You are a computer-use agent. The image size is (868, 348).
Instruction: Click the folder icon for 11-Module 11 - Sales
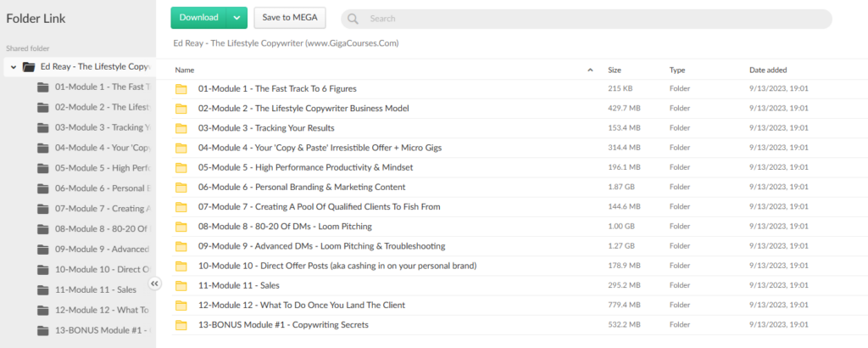coord(181,286)
